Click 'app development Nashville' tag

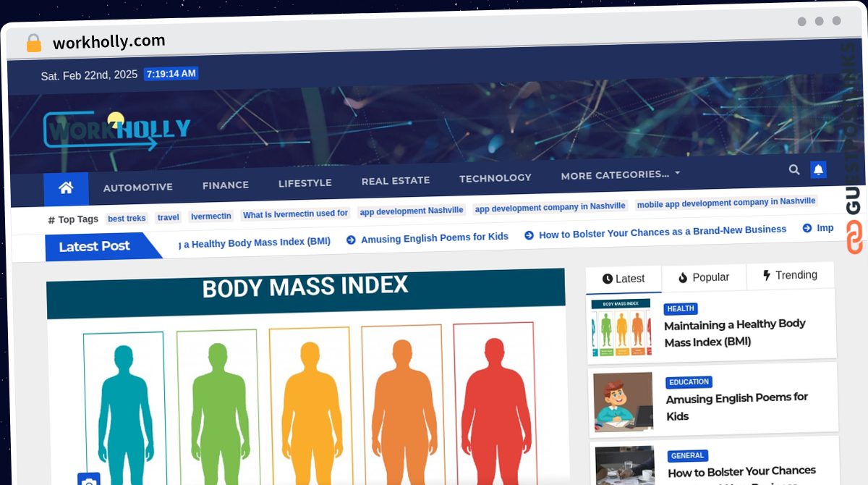coord(412,211)
